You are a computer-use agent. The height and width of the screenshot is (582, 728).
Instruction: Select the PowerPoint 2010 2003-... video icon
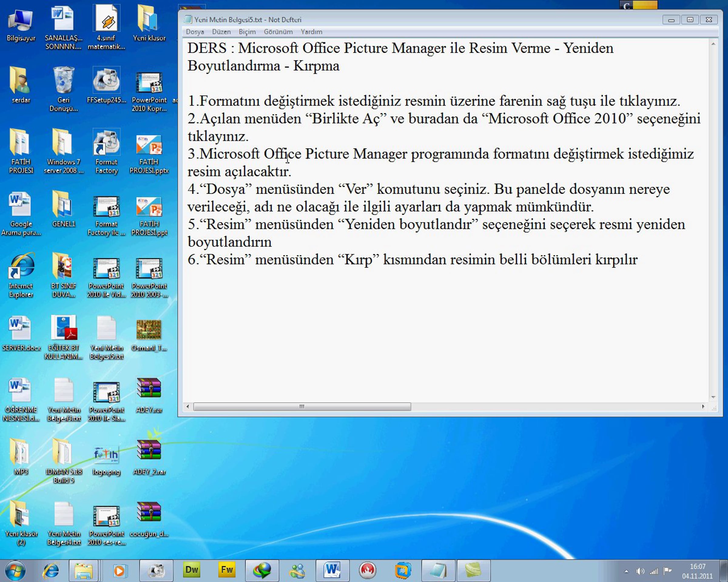pyautogui.click(x=149, y=278)
